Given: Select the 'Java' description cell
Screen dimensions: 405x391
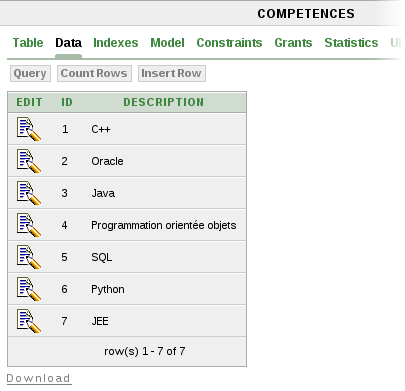Looking at the screenshot, I should 103,193.
